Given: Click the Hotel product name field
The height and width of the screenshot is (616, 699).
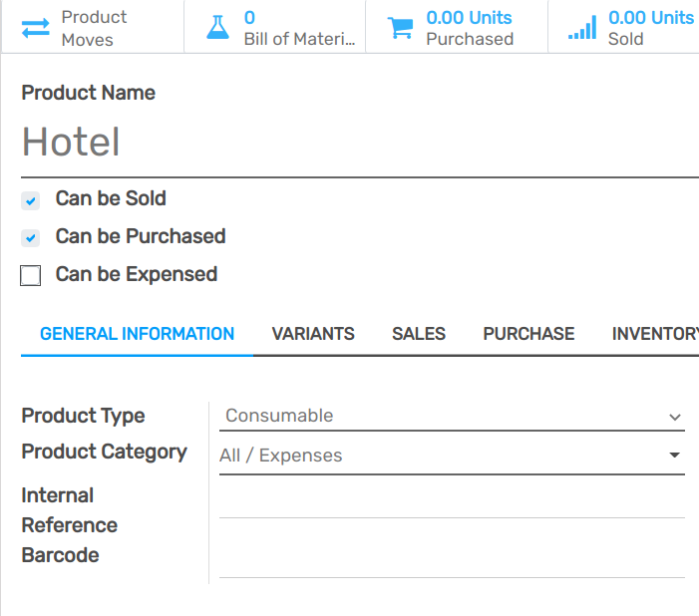Looking at the screenshot, I should pyautogui.click(x=359, y=143).
